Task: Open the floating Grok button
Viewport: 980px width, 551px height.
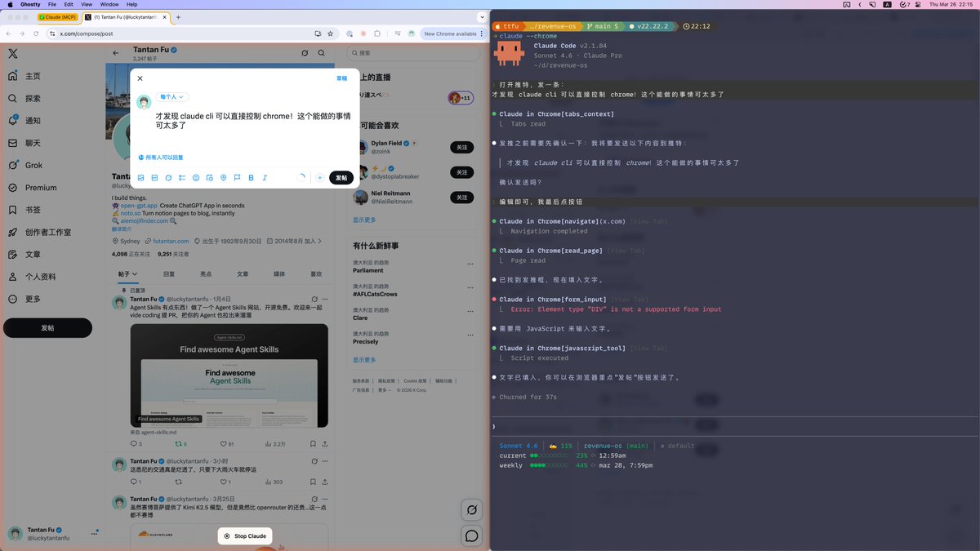Action: (x=471, y=510)
